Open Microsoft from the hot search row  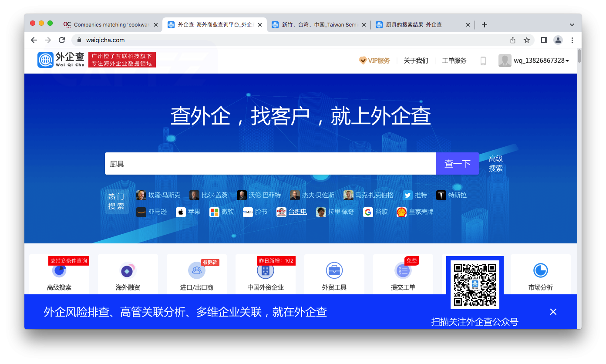coord(214,212)
